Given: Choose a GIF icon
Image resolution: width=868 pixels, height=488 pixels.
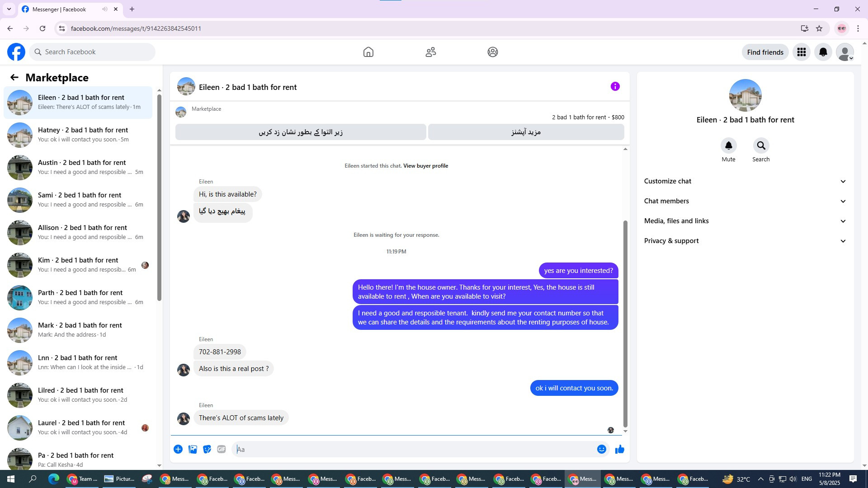Looking at the screenshot, I should [x=222, y=449].
